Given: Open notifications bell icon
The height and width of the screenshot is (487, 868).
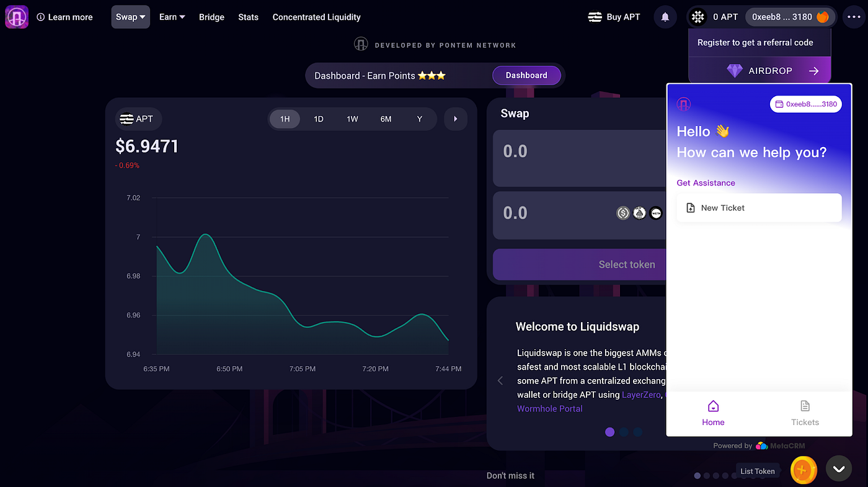Looking at the screenshot, I should click(665, 17).
